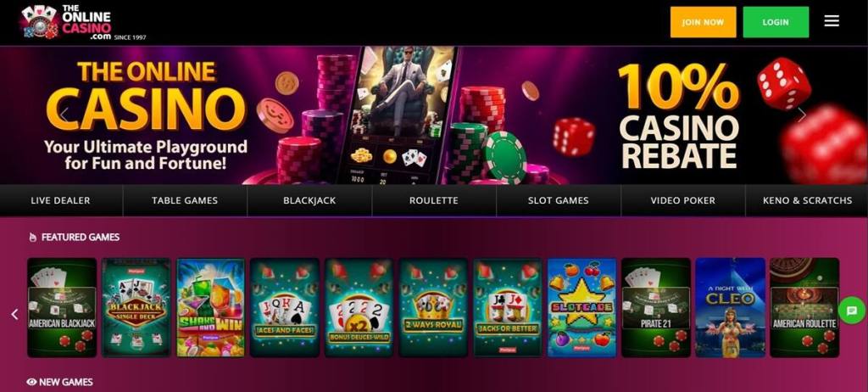The image size is (868, 392).
Task: Open the Roulette category tab
Action: [434, 201]
